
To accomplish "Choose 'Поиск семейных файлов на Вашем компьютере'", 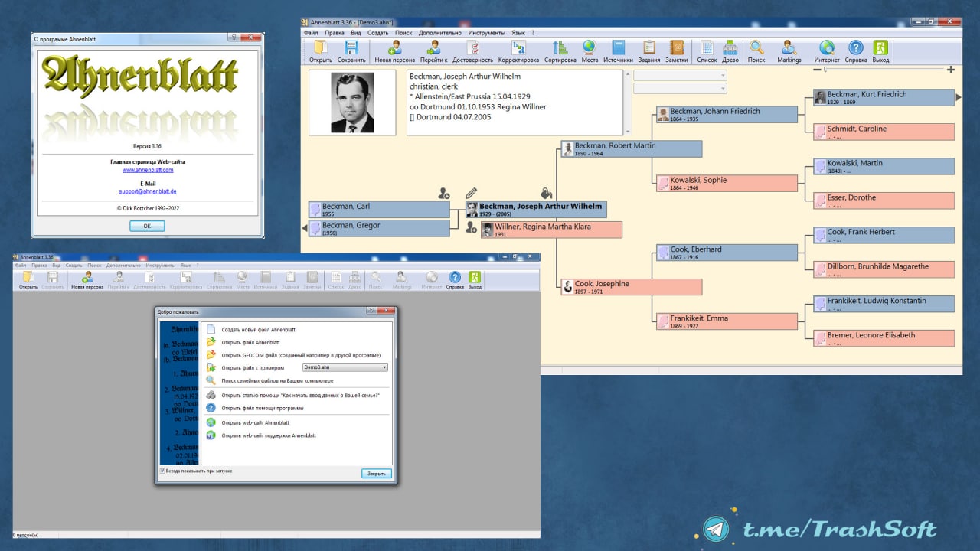I will [x=277, y=380].
